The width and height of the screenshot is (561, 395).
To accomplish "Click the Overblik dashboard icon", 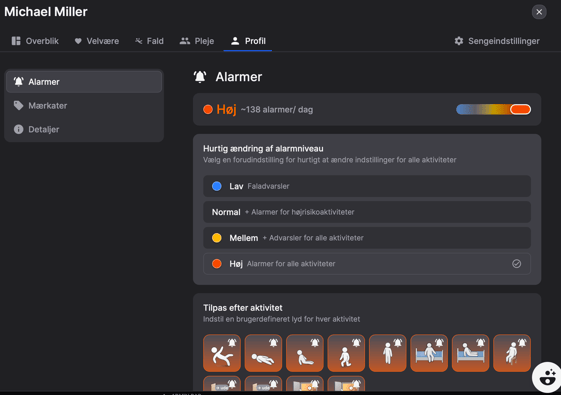I will 16,41.
